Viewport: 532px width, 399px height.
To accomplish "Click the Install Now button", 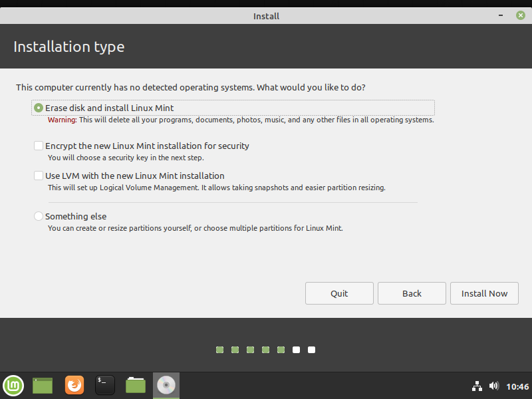I will [x=484, y=293].
